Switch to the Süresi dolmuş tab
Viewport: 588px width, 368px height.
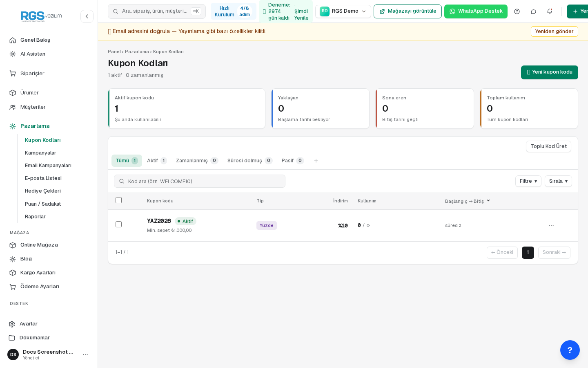(250, 161)
